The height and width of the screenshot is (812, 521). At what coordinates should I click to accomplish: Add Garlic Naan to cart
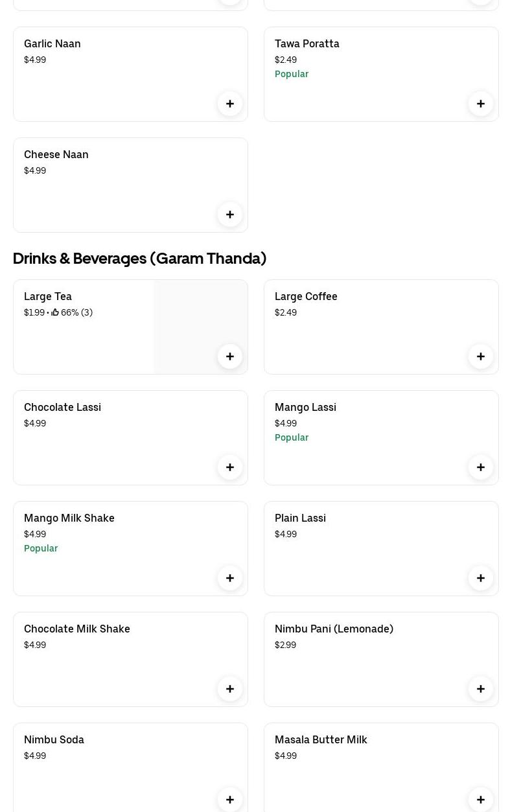(x=230, y=104)
